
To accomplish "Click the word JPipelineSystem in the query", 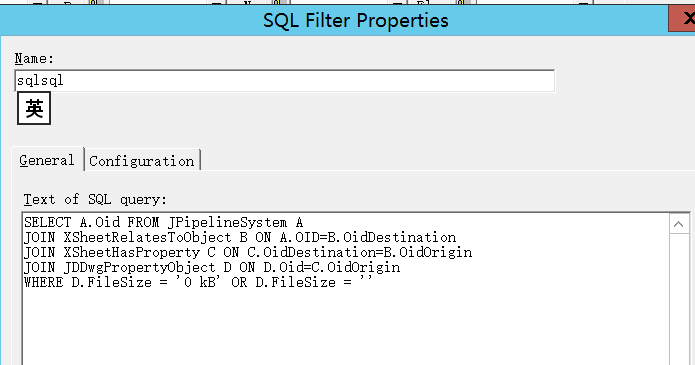I will point(227,222).
